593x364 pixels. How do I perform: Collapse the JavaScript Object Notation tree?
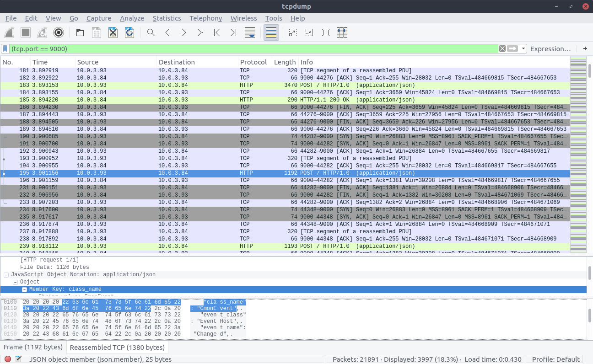[6, 275]
